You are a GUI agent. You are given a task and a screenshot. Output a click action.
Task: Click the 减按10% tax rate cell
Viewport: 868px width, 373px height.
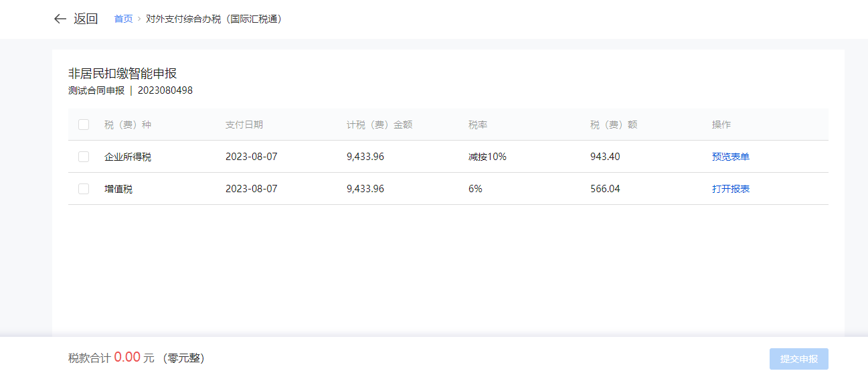point(487,157)
